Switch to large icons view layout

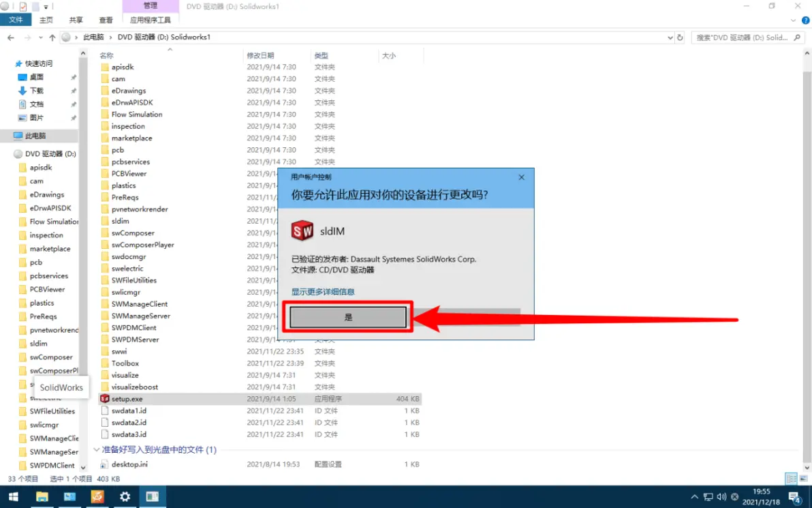(804, 479)
